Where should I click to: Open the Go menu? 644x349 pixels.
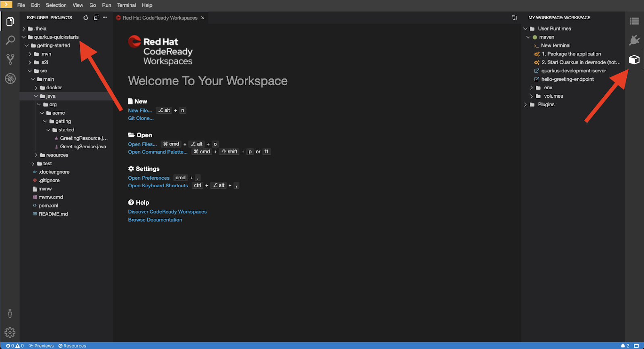pos(93,5)
